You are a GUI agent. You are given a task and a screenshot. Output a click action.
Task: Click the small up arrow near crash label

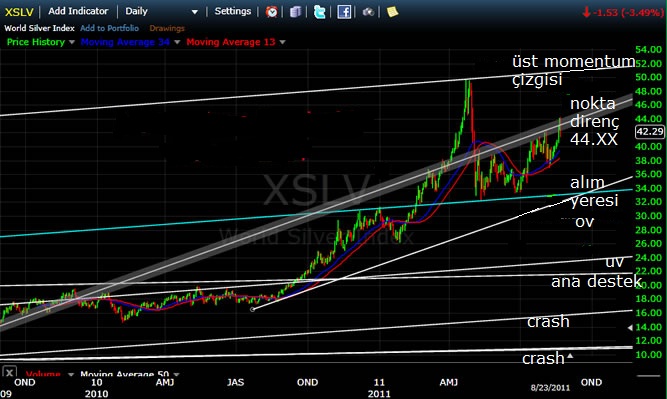pos(570,356)
